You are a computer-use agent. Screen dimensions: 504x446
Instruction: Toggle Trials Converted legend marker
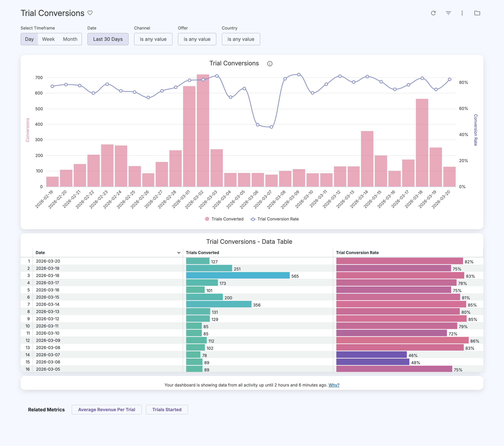pos(207,219)
